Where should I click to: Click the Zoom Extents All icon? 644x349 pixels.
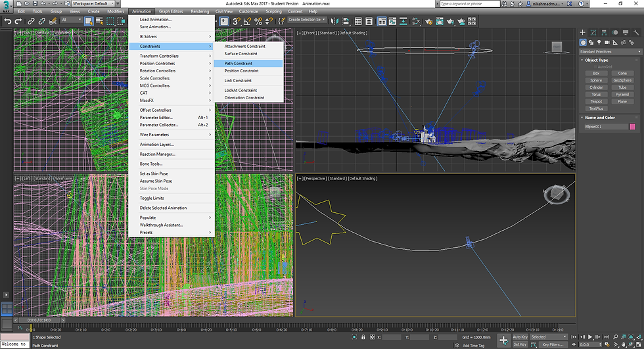pyautogui.click(x=639, y=337)
